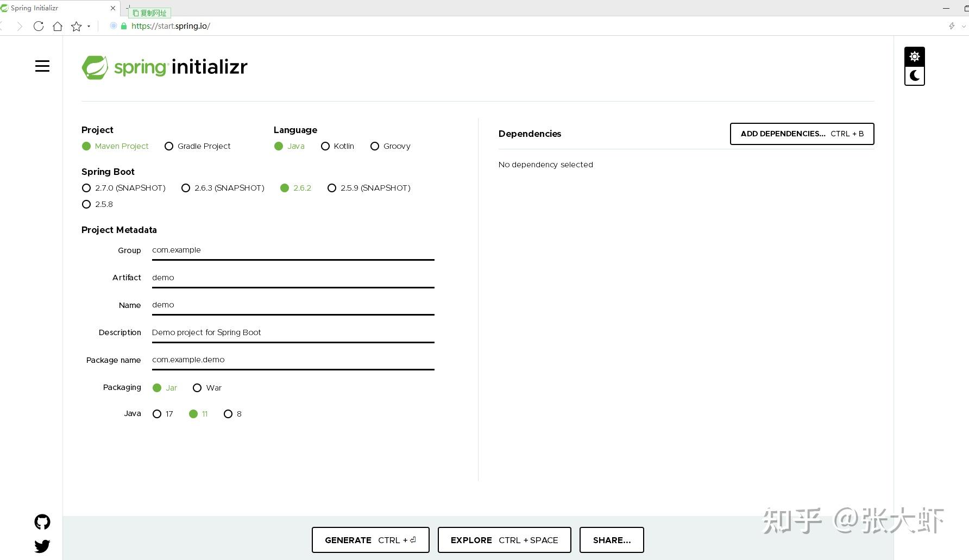969x560 pixels.
Task: Click the copy URL tooltip button
Action: tap(150, 13)
